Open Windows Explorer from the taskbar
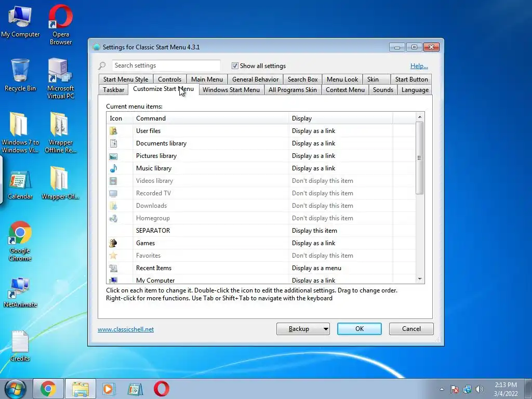Viewport: 532px width, 399px height. 80,389
